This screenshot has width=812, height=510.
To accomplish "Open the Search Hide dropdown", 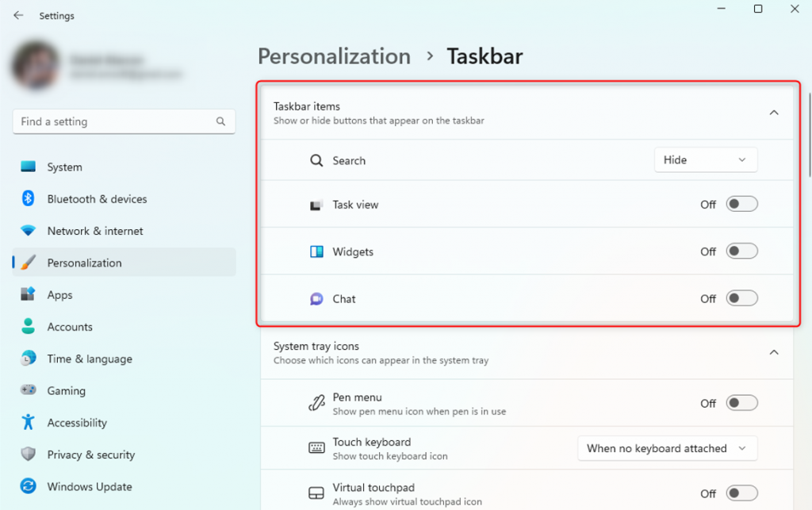I will (706, 160).
